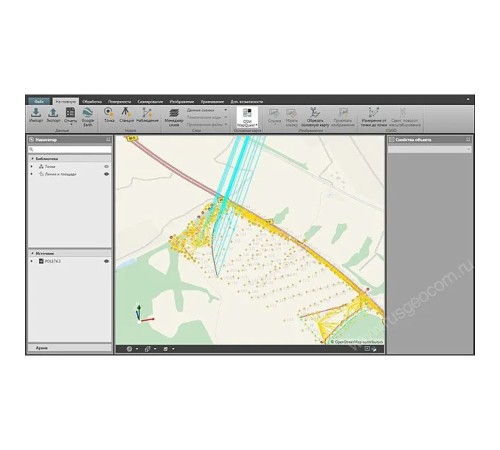
Task: Open the Файл menu tab
Action: click(39, 101)
